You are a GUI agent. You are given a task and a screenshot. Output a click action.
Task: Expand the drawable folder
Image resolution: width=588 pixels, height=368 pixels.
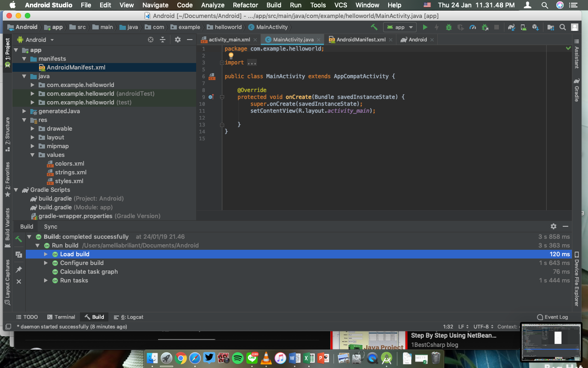point(33,129)
